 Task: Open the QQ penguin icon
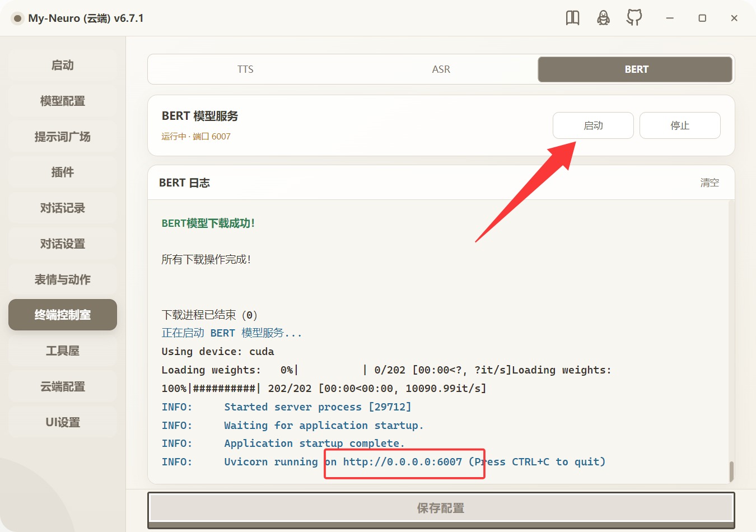coord(603,18)
